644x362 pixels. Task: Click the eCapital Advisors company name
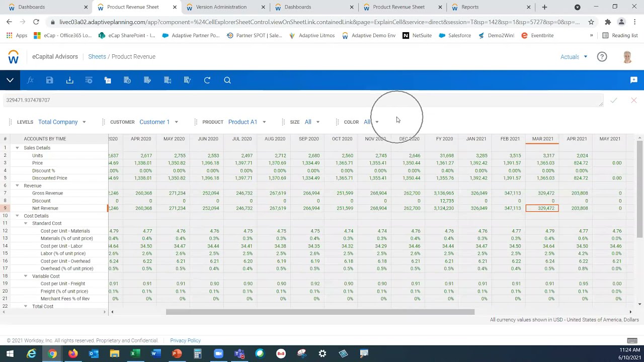click(55, 57)
